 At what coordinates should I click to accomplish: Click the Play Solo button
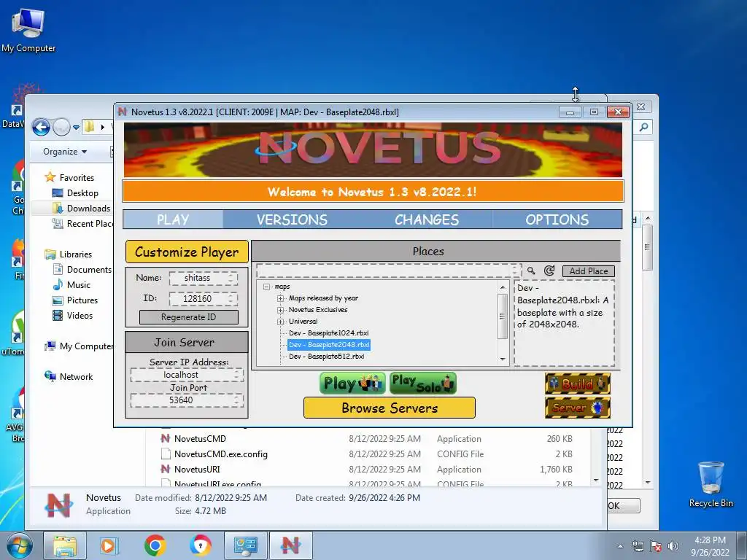coord(423,384)
